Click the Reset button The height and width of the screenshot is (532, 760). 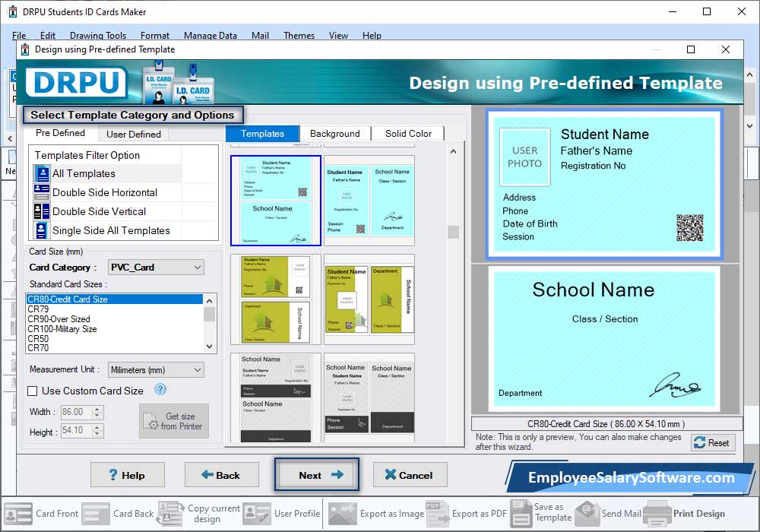(x=713, y=443)
